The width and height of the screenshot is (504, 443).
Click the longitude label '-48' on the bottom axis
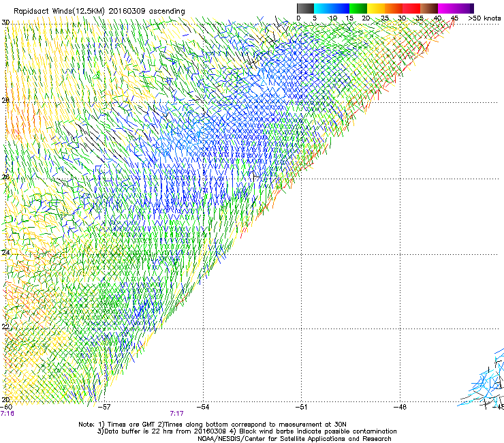(400, 407)
